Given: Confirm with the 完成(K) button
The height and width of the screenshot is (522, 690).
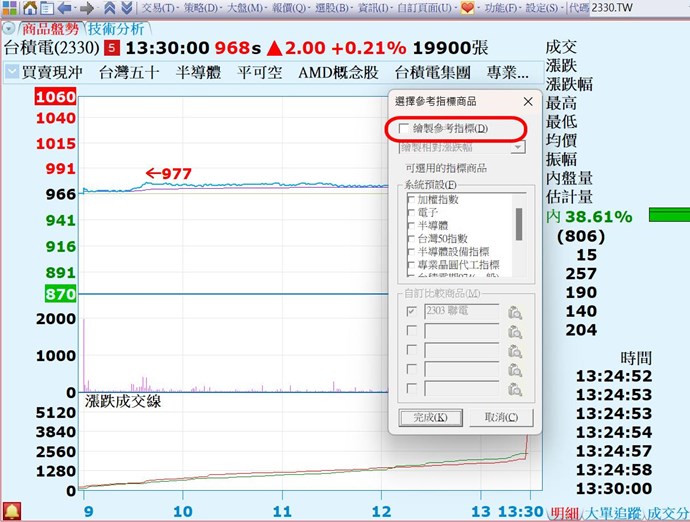Looking at the screenshot, I should (430, 417).
